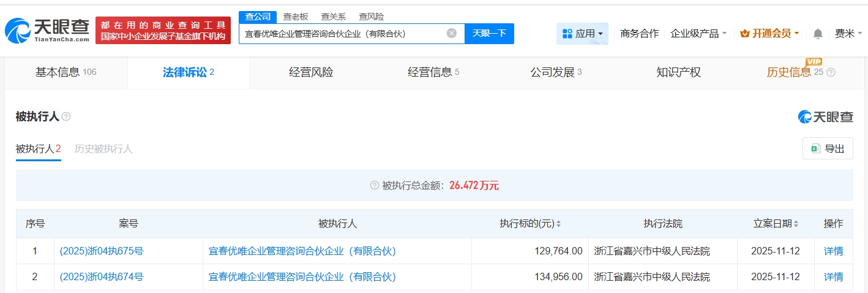Select the 查老板 search type tab

295,17
